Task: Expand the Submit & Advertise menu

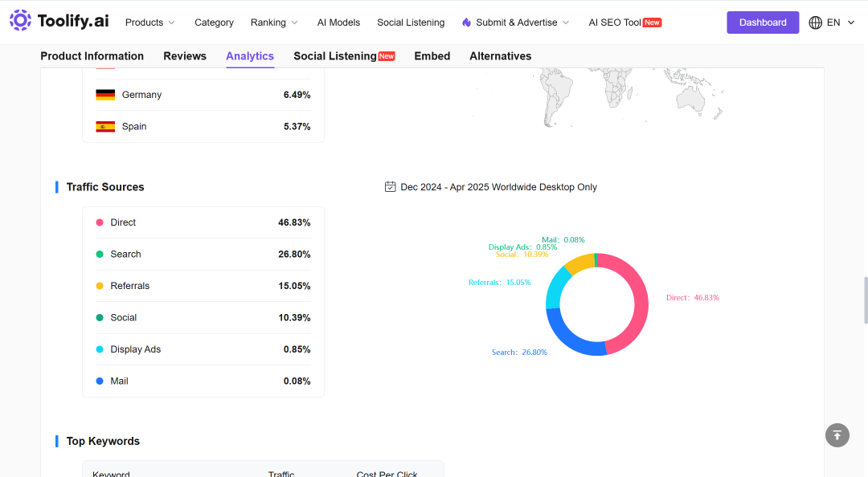Action: coord(516,22)
